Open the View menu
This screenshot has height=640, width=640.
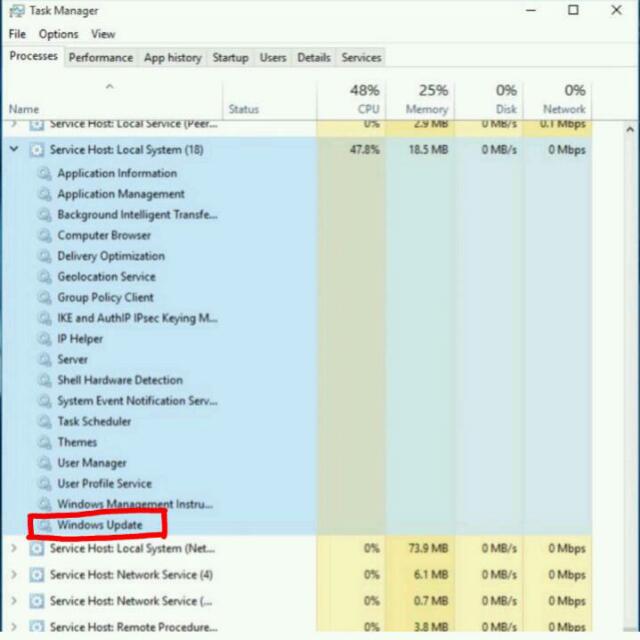pyautogui.click(x=103, y=34)
